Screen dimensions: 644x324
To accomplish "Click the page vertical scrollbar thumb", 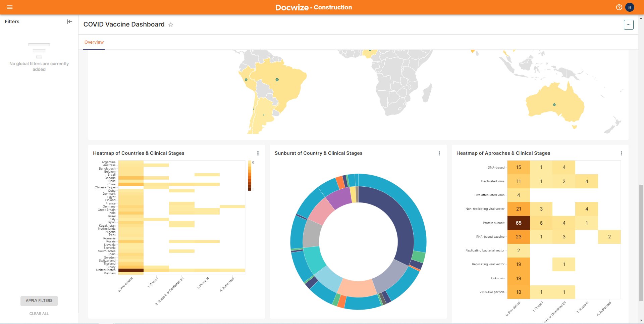I will coord(641,242).
